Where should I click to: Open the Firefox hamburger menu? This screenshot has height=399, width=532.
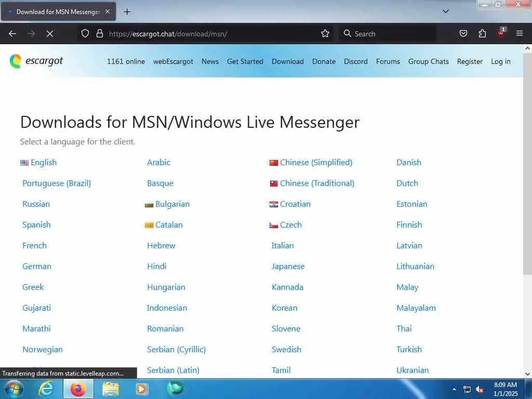(x=520, y=34)
